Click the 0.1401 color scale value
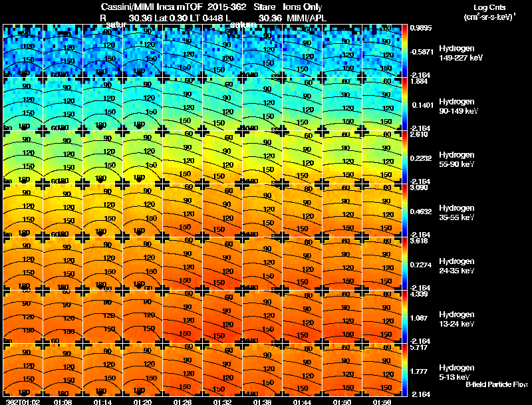The height and width of the screenshot is (405, 532). click(x=422, y=105)
